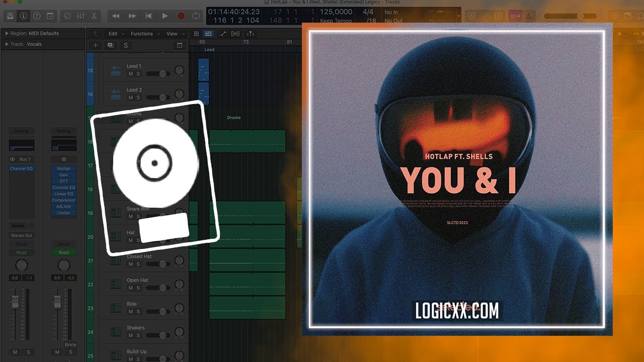Click Lead 2 instrument track icon
The image size is (644, 362).
click(x=115, y=95)
